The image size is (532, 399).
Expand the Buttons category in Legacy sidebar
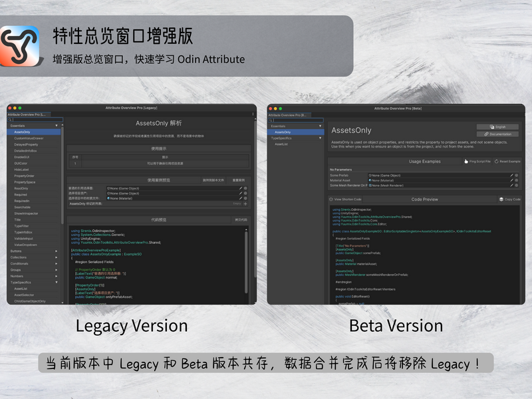(57, 251)
